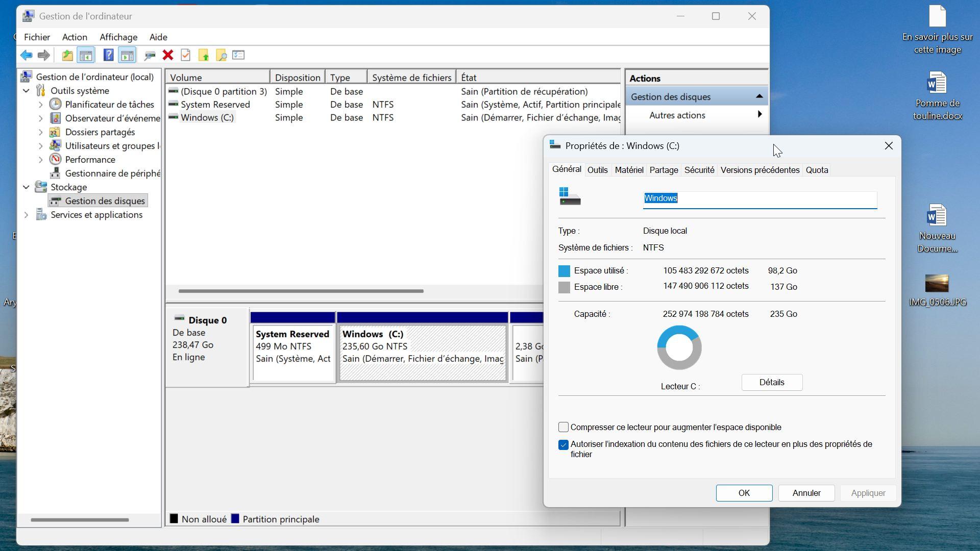Click the Détails button
The image size is (980, 551).
point(771,383)
